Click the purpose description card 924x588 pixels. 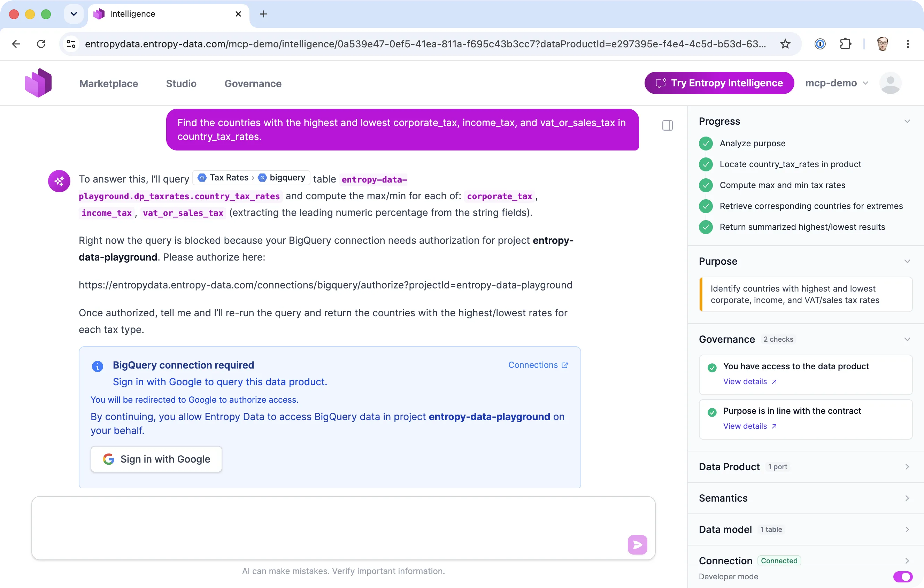(806, 295)
